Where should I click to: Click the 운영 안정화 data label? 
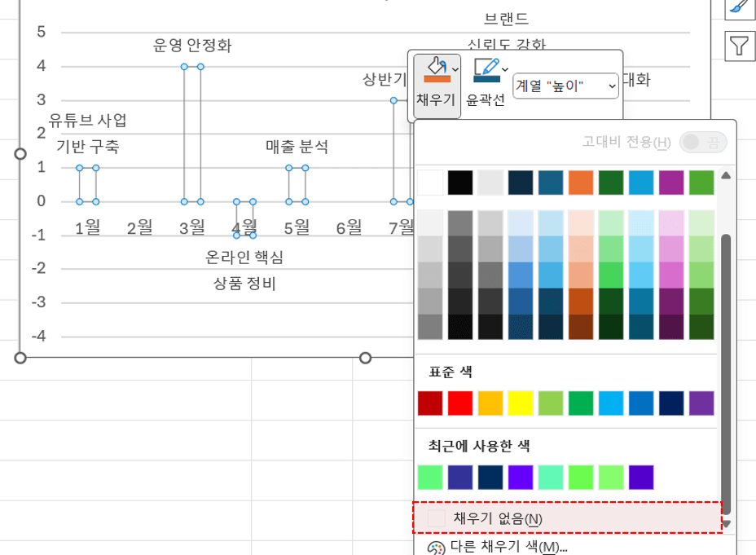click(x=193, y=46)
